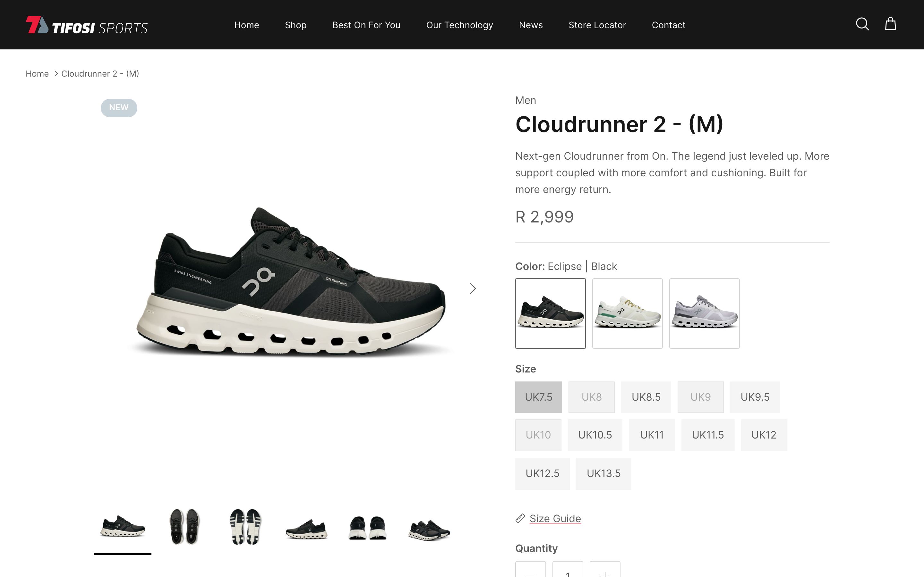The height and width of the screenshot is (577, 924).
Task: Advance gallery with the next image arrow
Action: (x=473, y=288)
